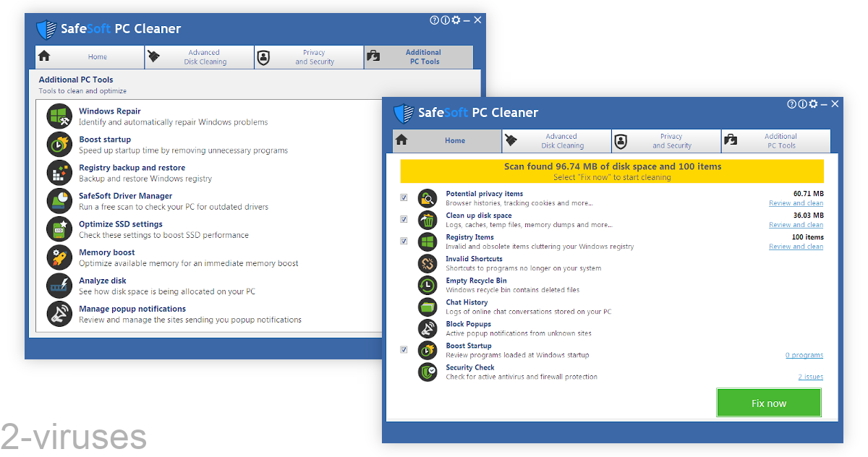
Task: Click Clean up disk space trash icon
Action: point(427,220)
